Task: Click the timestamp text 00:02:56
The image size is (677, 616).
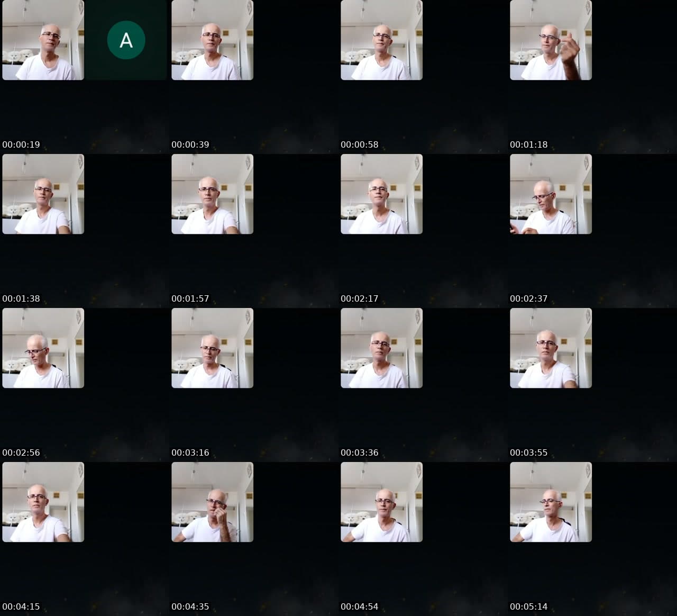Action: click(21, 452)
